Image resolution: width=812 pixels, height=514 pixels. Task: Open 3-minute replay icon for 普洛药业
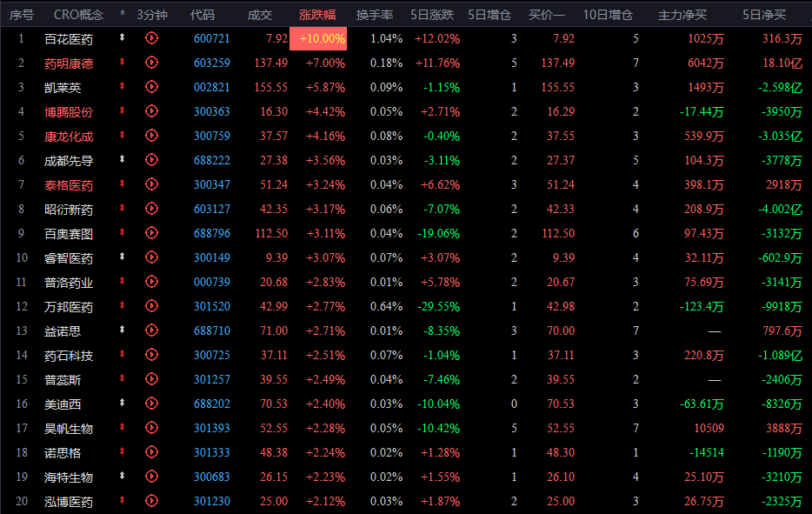151,282
